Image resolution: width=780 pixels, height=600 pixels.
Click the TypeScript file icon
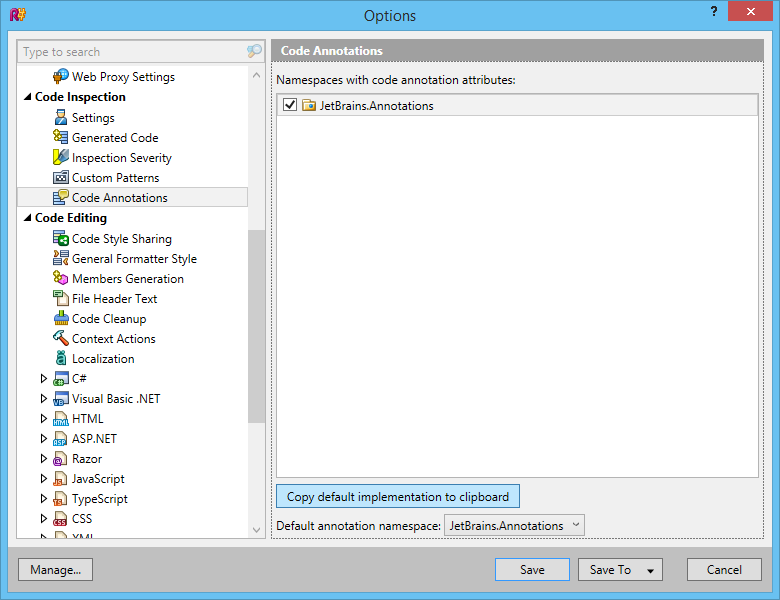[x=60, y=499]
